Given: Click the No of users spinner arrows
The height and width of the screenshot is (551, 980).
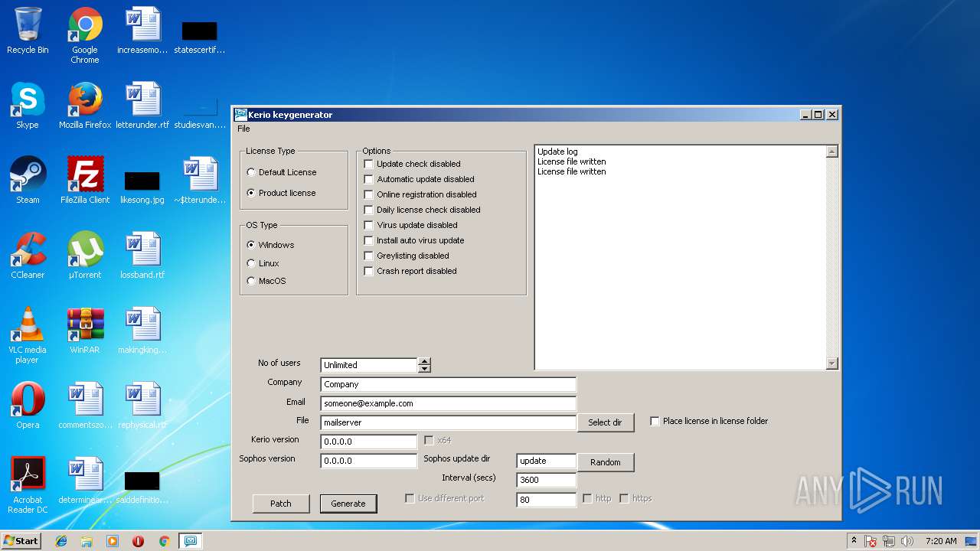Looking at the screenshot, I should [x=424, y=365].
